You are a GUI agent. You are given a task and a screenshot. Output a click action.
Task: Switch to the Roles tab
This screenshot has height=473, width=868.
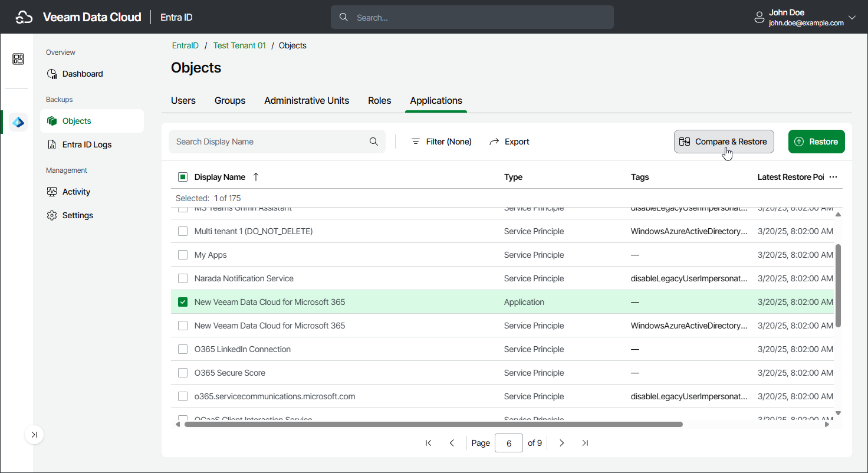[x=380, y=100]
